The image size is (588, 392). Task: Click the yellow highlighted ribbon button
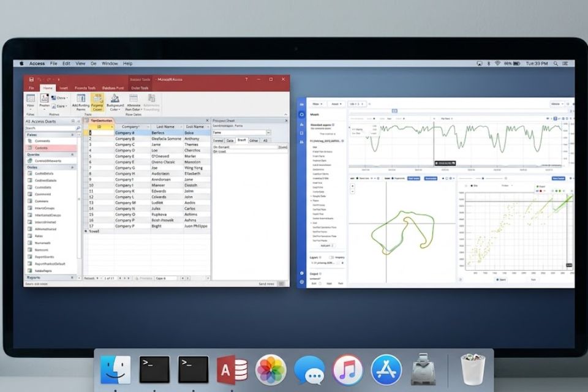97,102
